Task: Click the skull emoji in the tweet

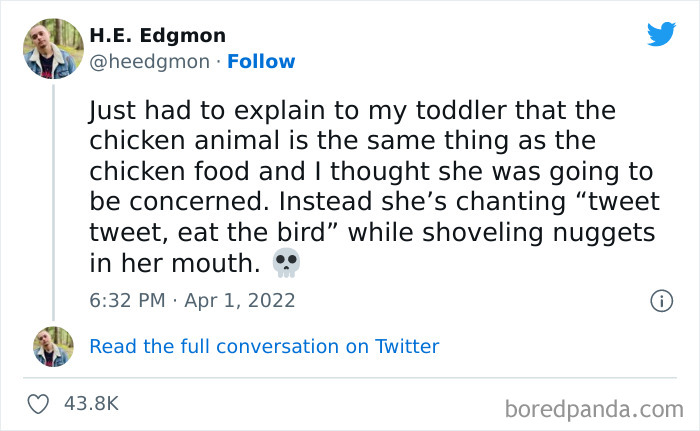Action: (286, 264)
